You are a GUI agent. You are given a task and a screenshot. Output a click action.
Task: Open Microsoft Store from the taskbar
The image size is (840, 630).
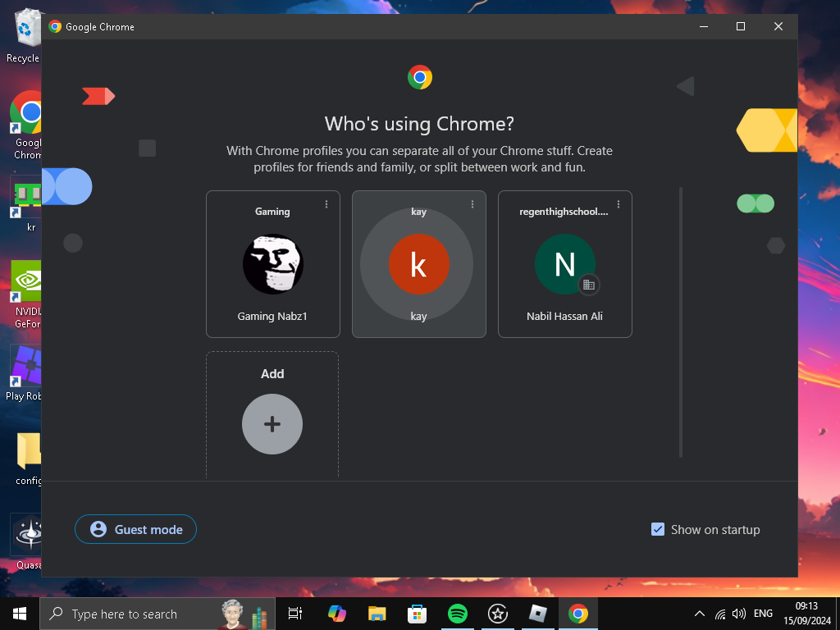[x=417, y=614]
